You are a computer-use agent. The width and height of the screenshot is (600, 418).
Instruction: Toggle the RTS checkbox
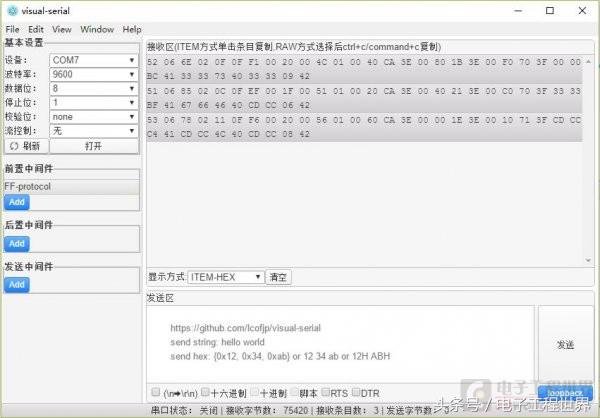pos(326,392)
